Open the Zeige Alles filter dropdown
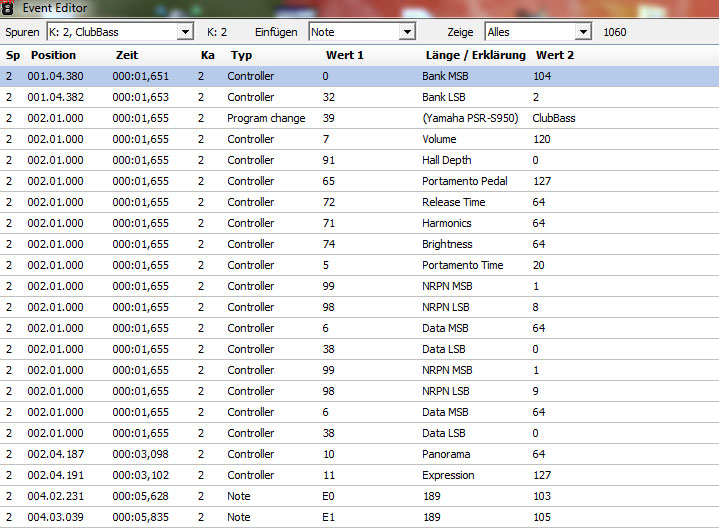 (x=582, y=32)
